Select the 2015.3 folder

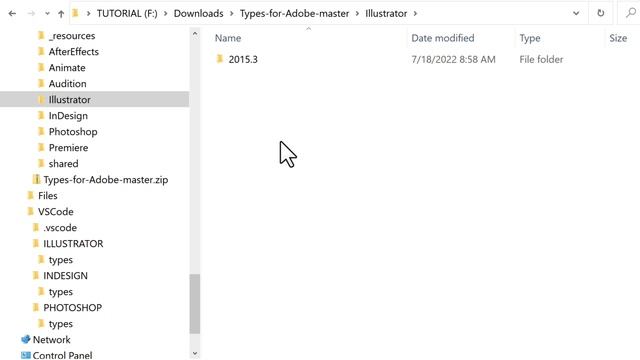pyautogui.click(x=243, y=60)
